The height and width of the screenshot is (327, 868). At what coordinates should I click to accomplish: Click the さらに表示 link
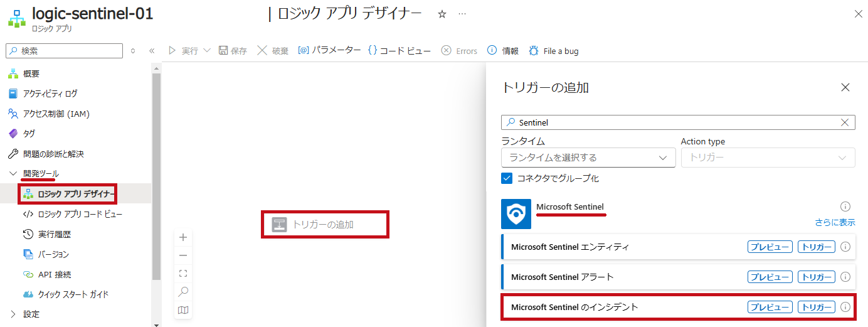point(835,222)
